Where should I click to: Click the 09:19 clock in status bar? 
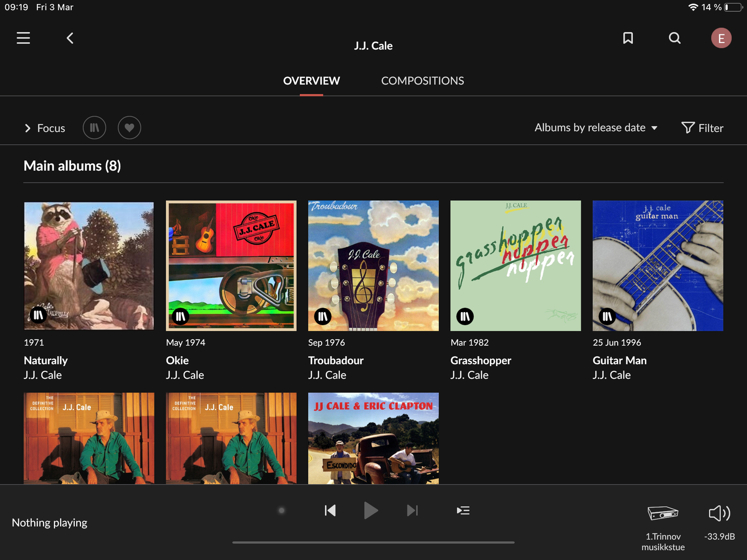17,7
